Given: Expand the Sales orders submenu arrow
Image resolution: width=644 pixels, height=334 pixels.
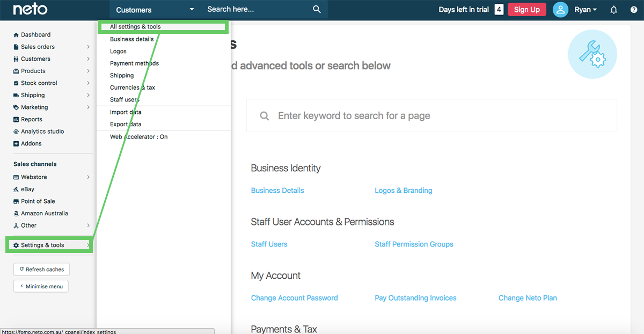Looking at the screenshot, I should coord(88,47).
